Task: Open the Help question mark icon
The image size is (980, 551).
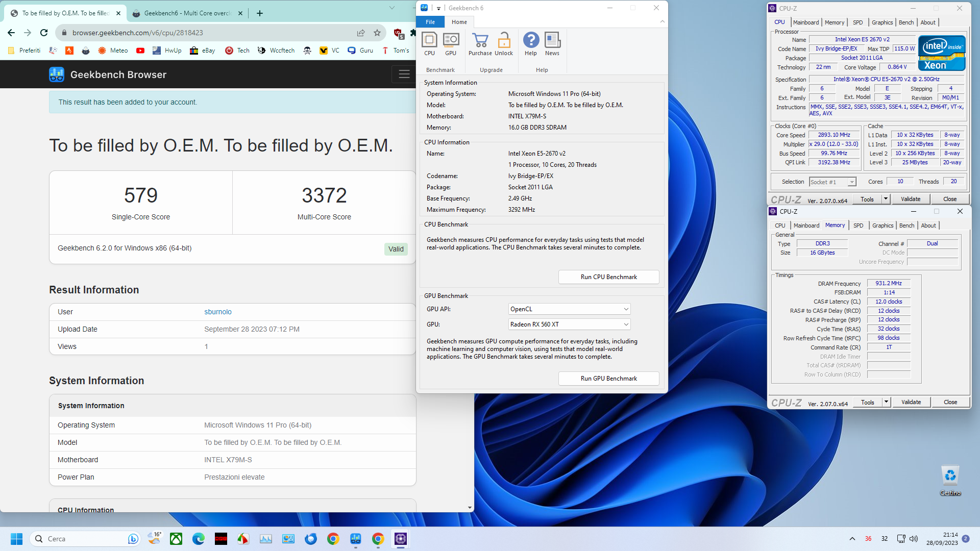Action: coord(531,44)
